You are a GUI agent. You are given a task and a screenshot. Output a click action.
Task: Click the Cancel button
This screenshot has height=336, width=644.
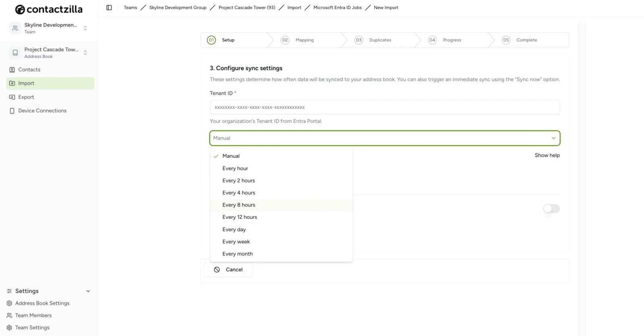tap(228, 270)
